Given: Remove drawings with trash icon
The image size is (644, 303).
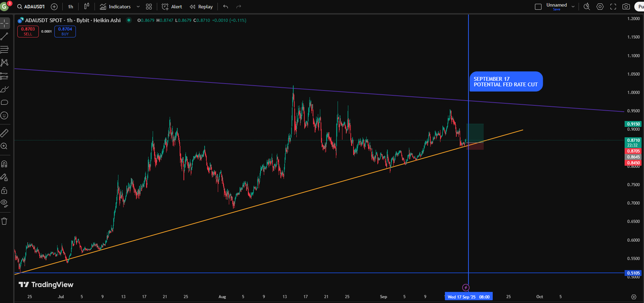Looking at the screenshot, I should 5,220.
